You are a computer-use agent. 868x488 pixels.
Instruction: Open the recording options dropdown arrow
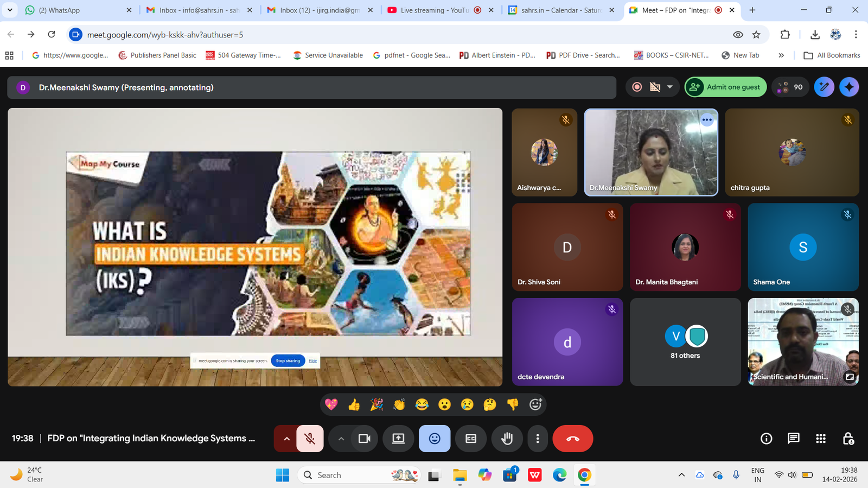tap(670, 87)
